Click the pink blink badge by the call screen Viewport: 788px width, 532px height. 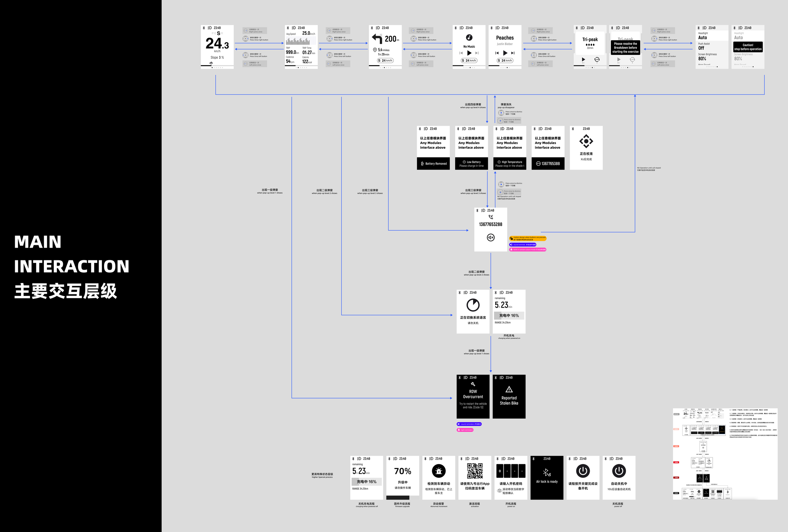[x=528, y=250]
